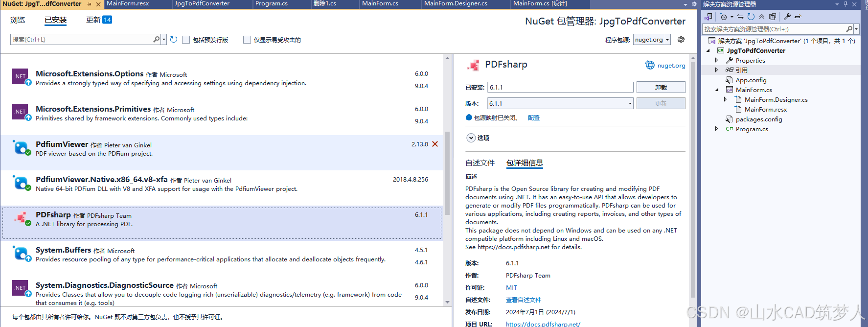Focus the NuGet search input field
The width and height of the screenshot is (868, 327).
click(x=81, y=39)
